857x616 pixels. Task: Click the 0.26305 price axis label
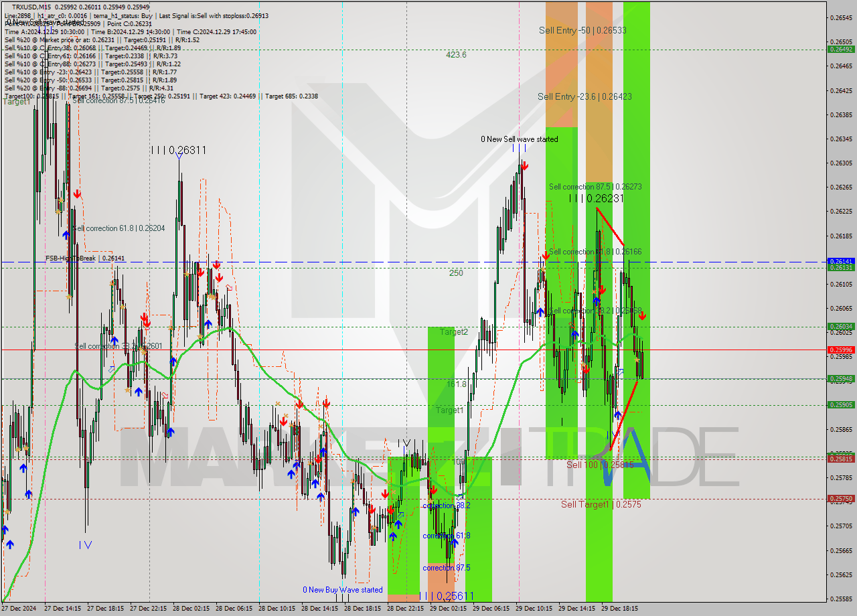pyautogui.click(x=842, y=163)
